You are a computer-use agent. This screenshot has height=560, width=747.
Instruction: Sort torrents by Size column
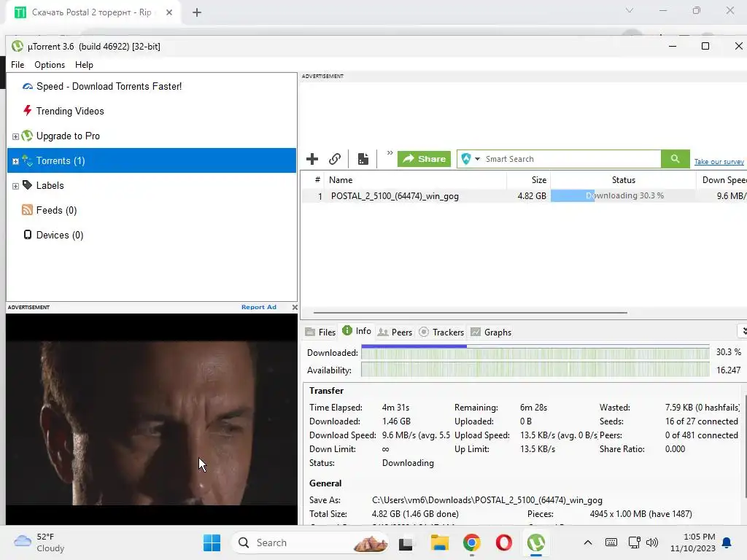(528, 180)
